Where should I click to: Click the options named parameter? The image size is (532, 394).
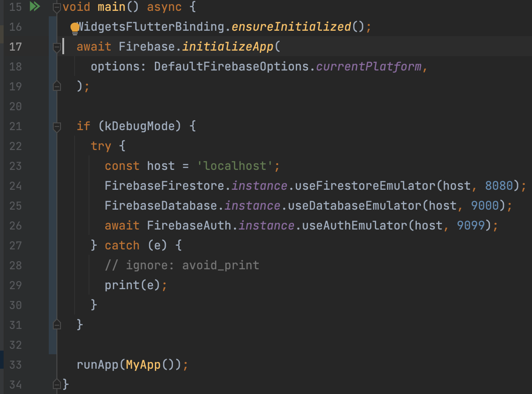pyautogui.click(x=115, y=66)
